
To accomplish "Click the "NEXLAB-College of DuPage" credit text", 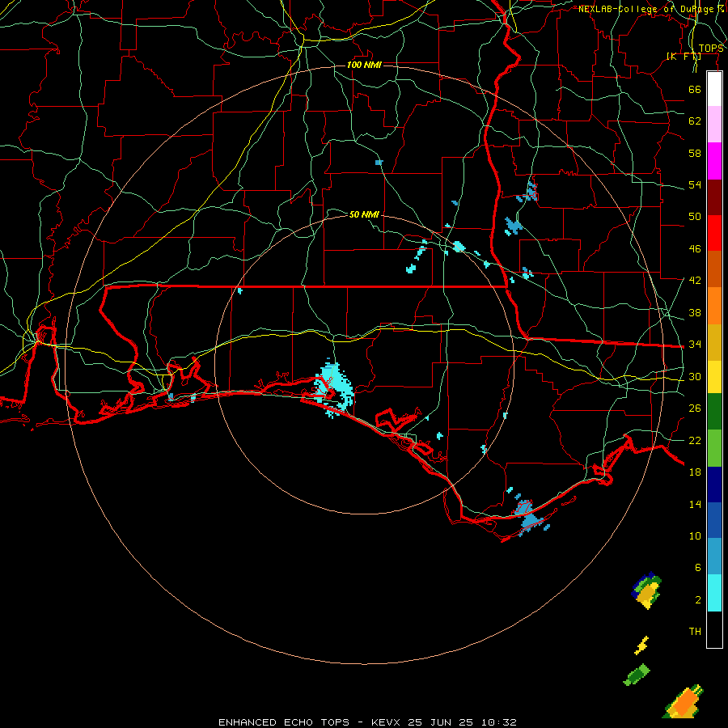I will (x=645, y=9).
